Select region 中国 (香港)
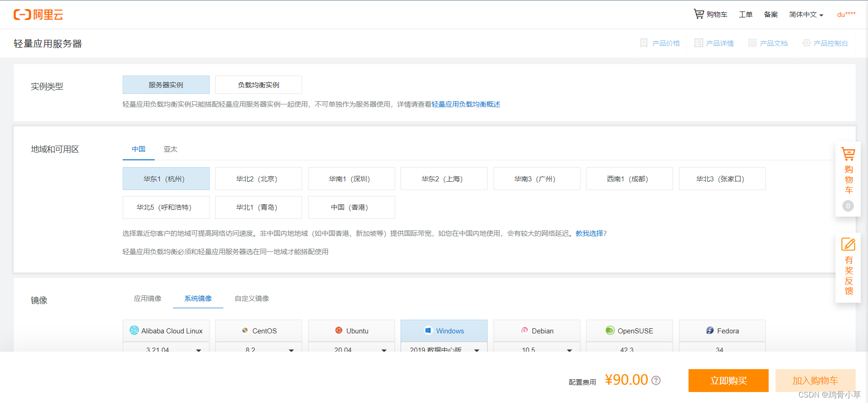Screen dimensions: 868x403 352,207
